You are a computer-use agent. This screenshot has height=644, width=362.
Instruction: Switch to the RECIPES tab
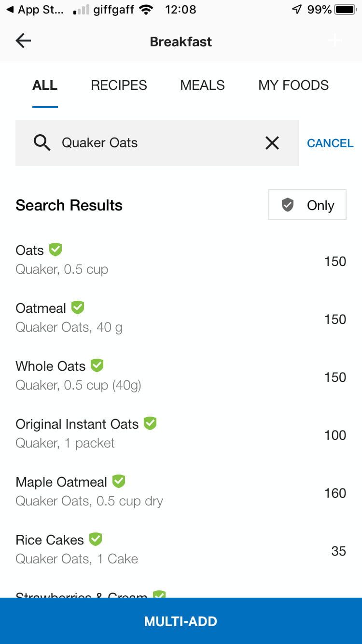tap(119, 85)
